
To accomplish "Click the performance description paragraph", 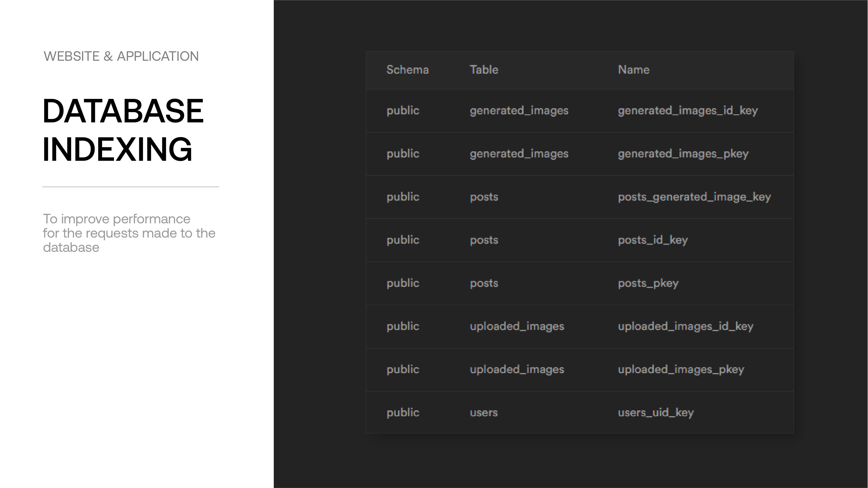I will coord(129,233).
